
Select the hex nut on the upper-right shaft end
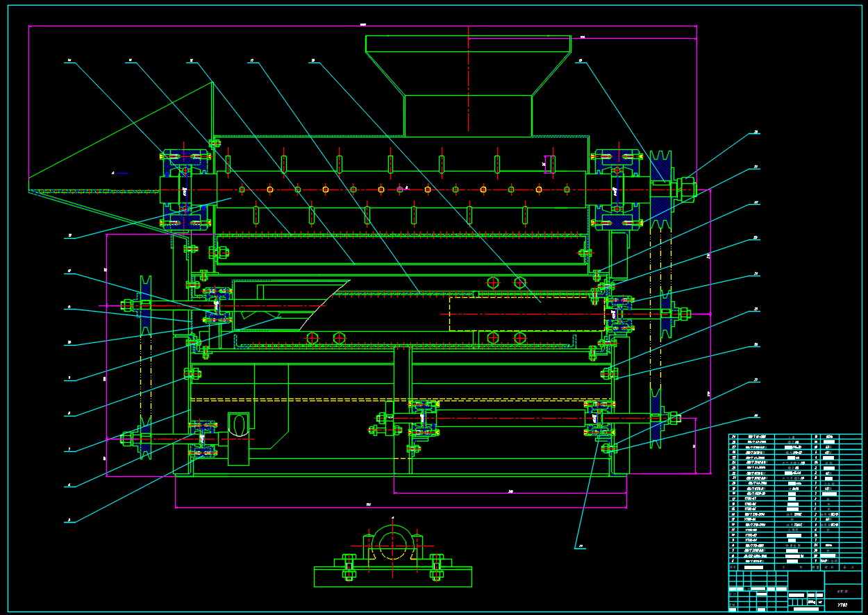(x=687, y=189)
